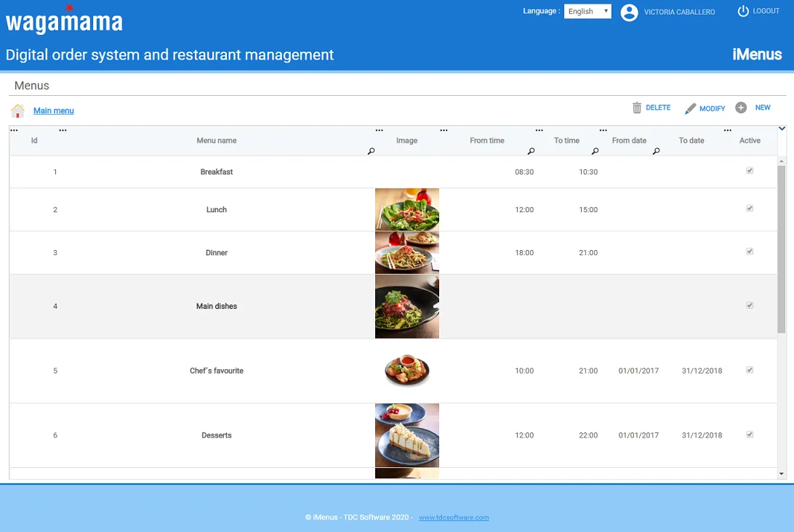This screenshot has height=532, width=794.
Task: Click the logout power icon
Action: pyautogui.click(x=743, y=11)
